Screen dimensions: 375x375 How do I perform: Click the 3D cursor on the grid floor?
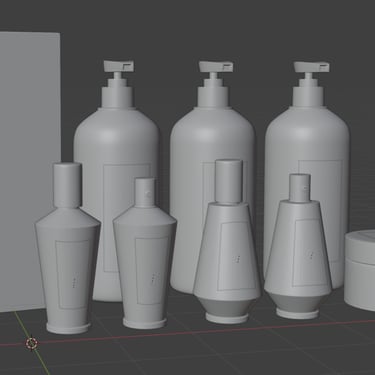(x=32, y=343)
